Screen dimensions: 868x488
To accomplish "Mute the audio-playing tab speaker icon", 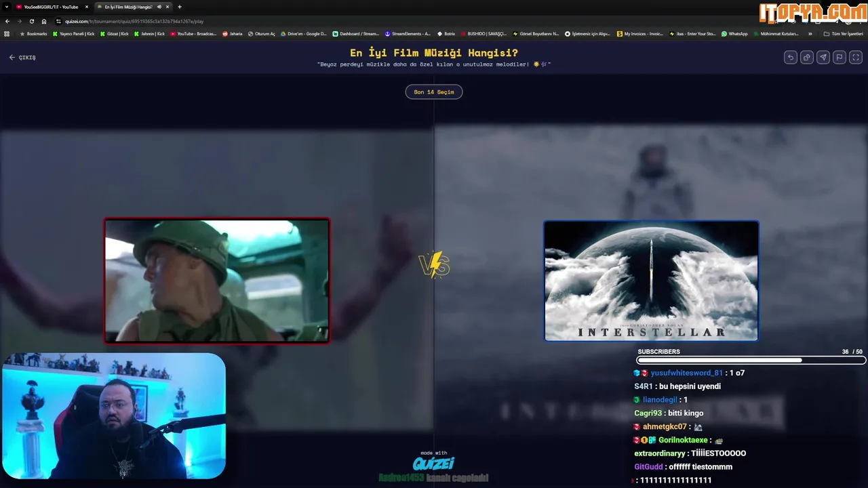I will coord(159,7).
